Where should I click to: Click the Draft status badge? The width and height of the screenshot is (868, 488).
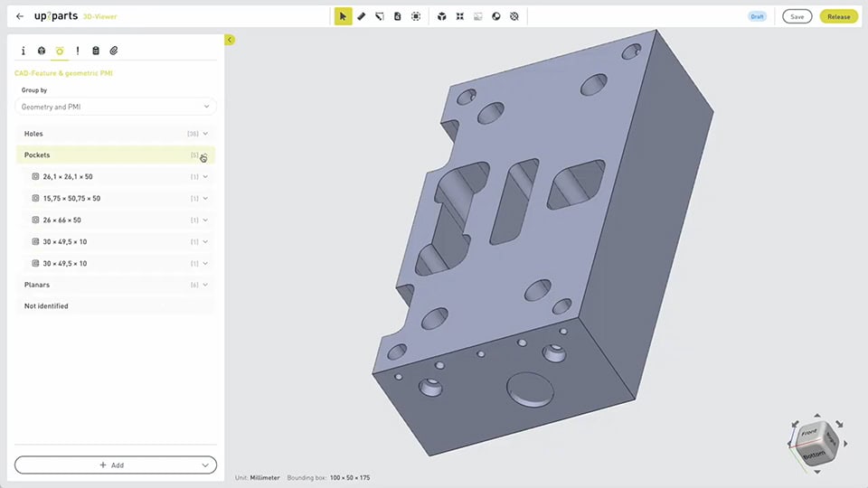pos(758,16)
